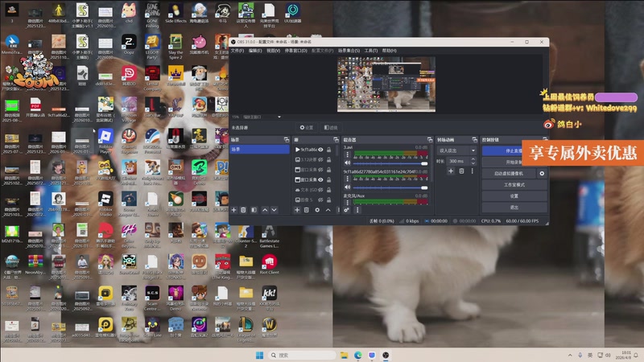Toggle the lock on the 9cf1a86c source
This screenshot has width=644, height=362.
coord(329,150)
